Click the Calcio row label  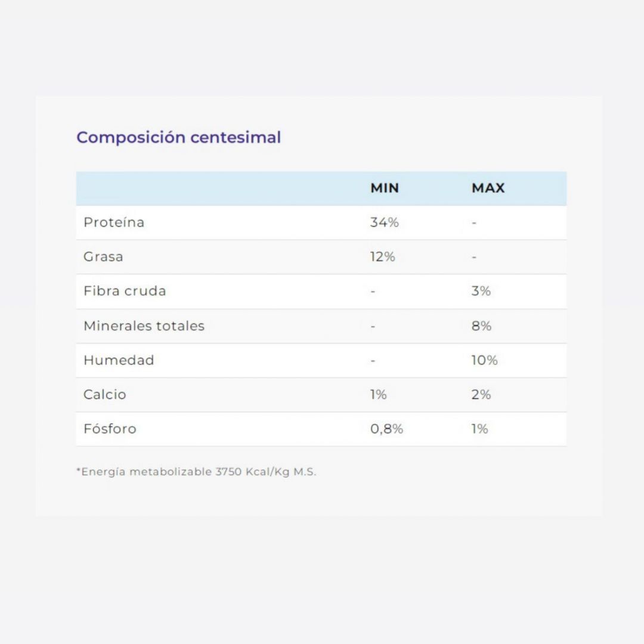[105, 394]
